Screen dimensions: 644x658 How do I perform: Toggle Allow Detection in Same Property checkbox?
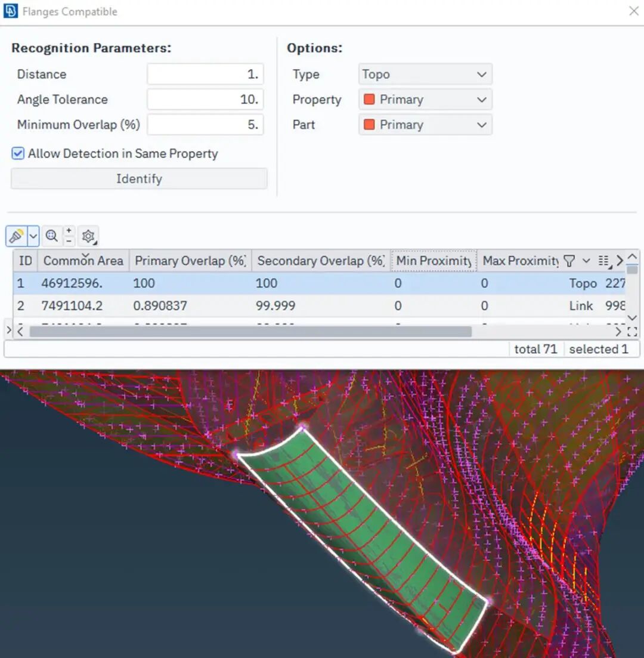click(18, 153)
